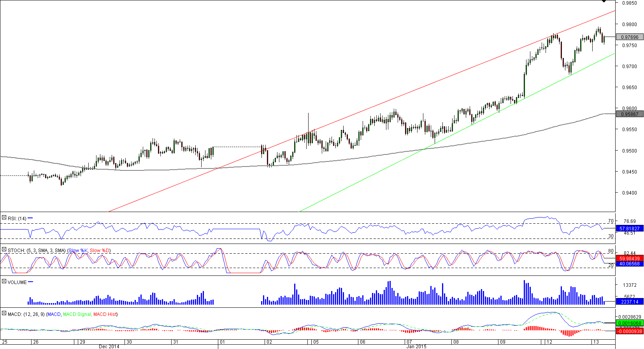
Task: Close the STOCH indicator panel
Action: (4, 250)
